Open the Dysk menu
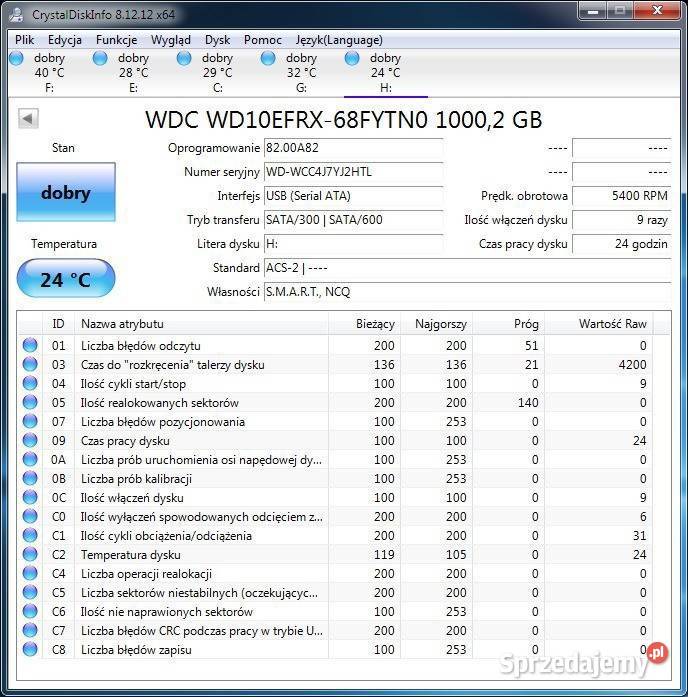The image size is (688, 697). (217, 40)
